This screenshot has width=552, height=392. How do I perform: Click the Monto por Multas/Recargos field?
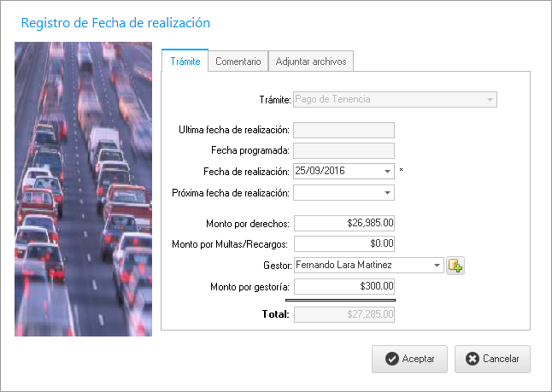[344, 244]
